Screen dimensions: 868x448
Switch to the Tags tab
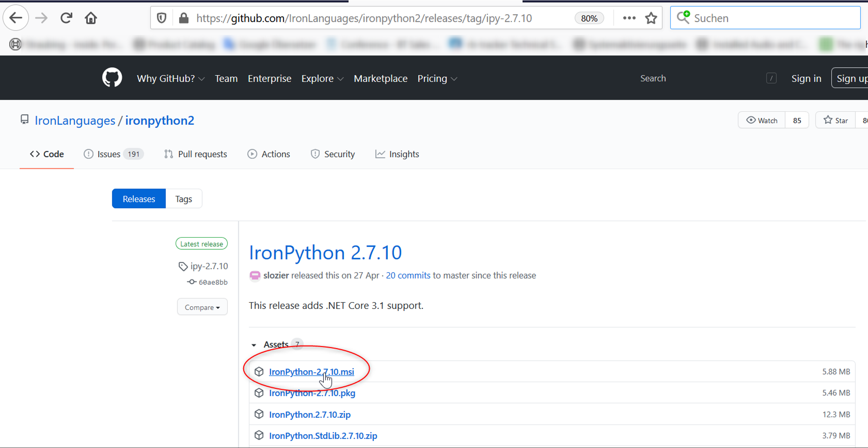click(183, 199)
